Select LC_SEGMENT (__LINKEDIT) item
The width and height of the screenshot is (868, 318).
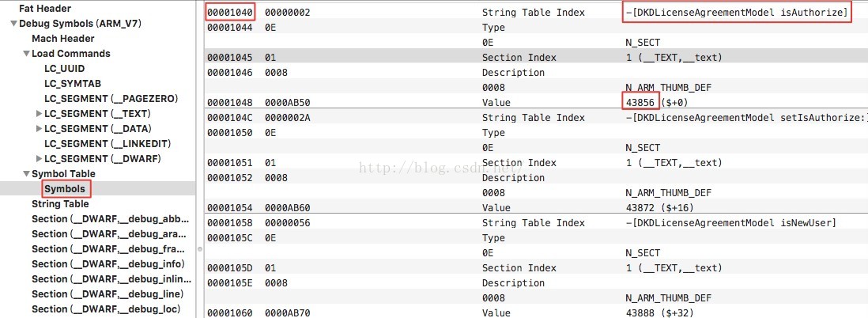[106, 144]
